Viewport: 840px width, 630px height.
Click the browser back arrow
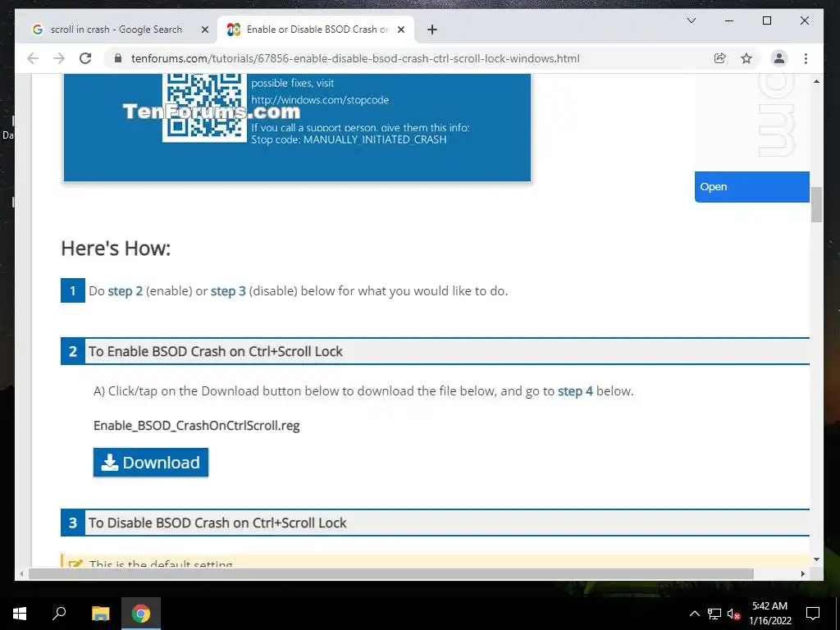33,58
